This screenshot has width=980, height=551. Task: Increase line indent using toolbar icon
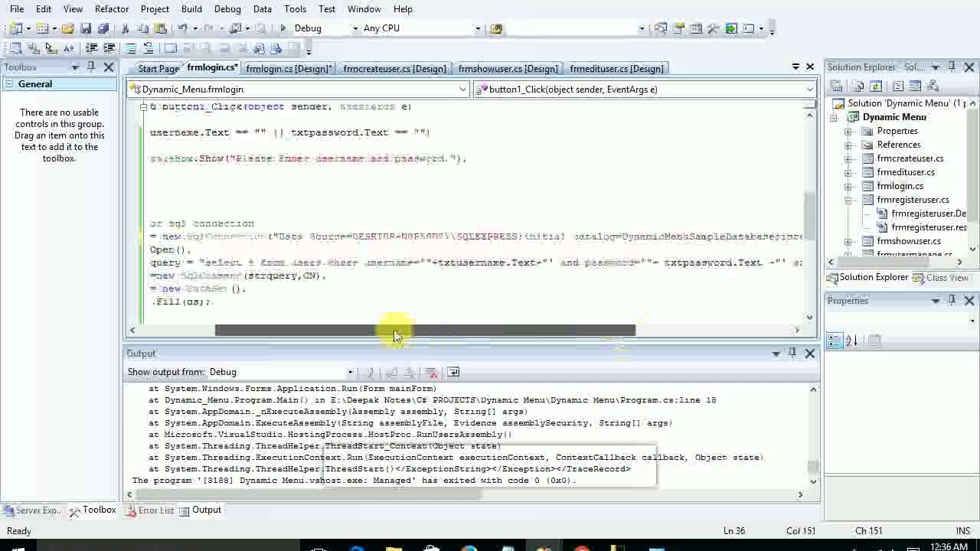(x=109, y=48)
